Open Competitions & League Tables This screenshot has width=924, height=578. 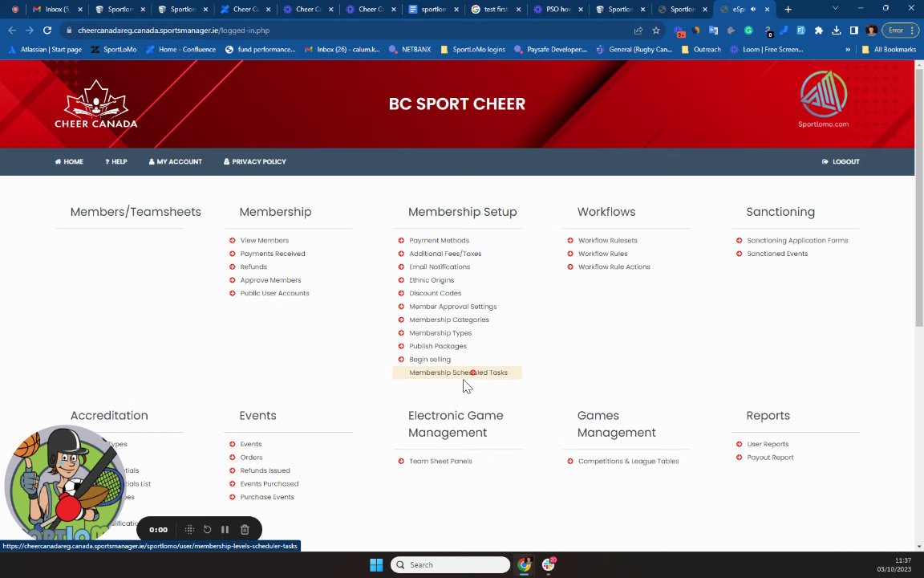628,462
